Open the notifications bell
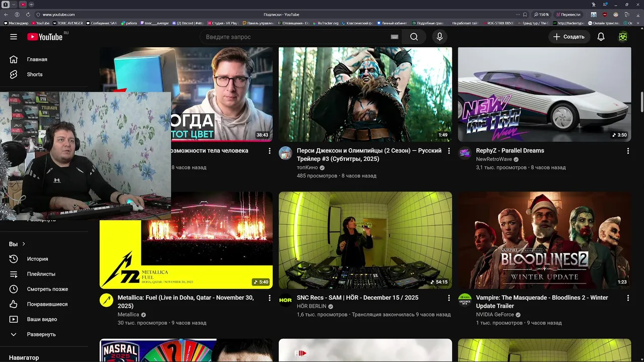Viewport: 644px width, 362px height. (601, 37)
